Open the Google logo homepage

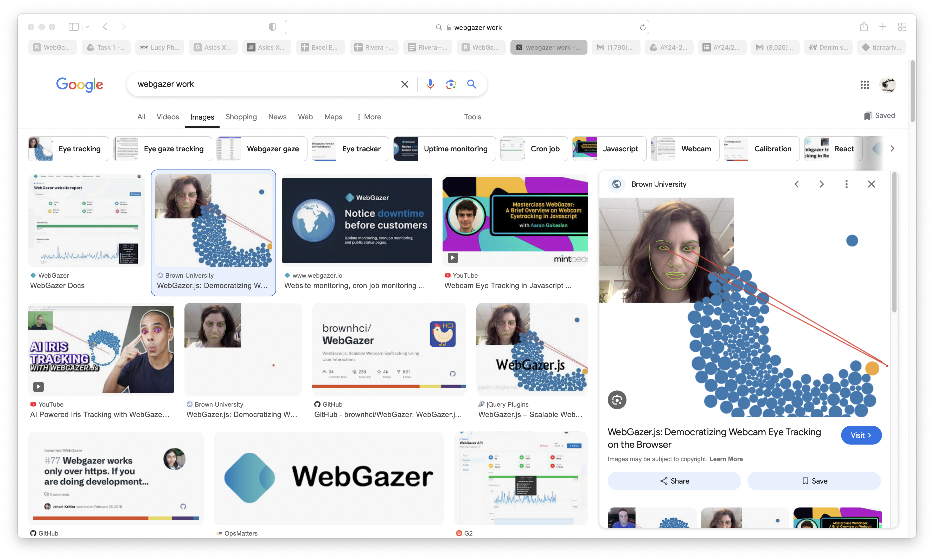point(80,84)
